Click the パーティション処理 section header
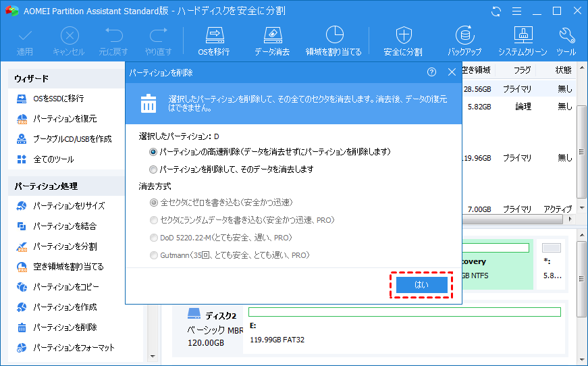The width and height of the screenshot is (588, 366). [66, 186]
